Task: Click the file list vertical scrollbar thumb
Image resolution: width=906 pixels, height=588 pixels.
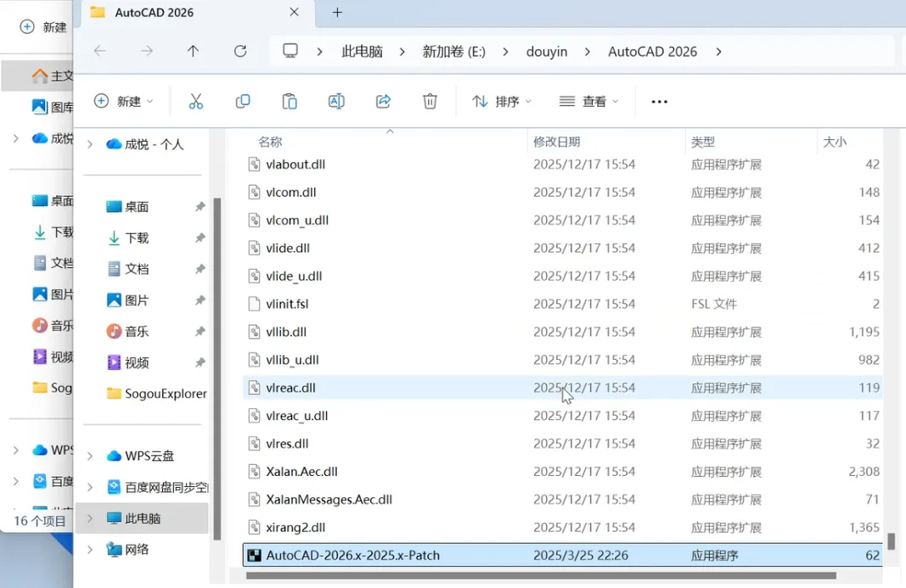Action: [x=892, y=541]
